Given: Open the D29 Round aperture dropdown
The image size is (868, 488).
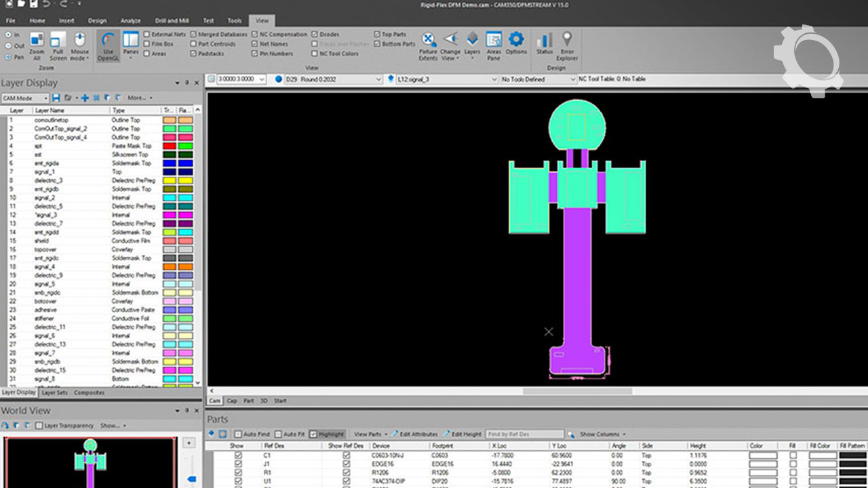Looking at the screenshot, I should pyautogui.click(x=378, y=79).
